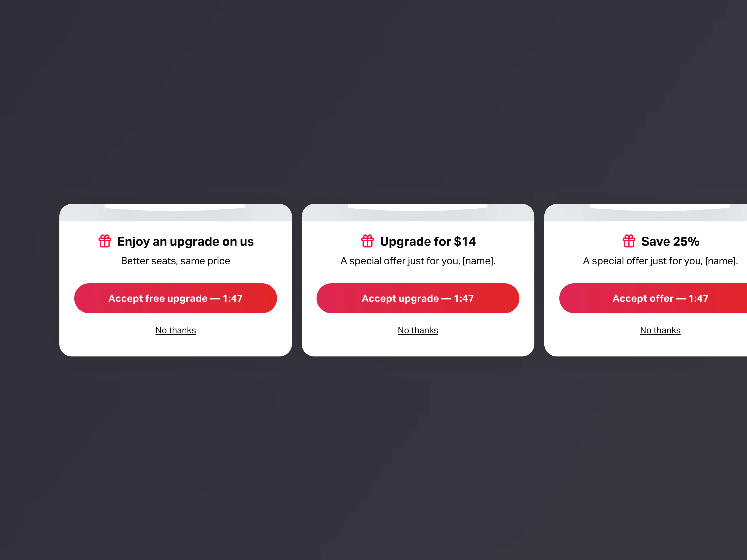The width and height of the screenshot is (747, 560).
Task: Click gift icon beside 'Save 25%'
Action: pyautogui.click(x=629, y=241)
